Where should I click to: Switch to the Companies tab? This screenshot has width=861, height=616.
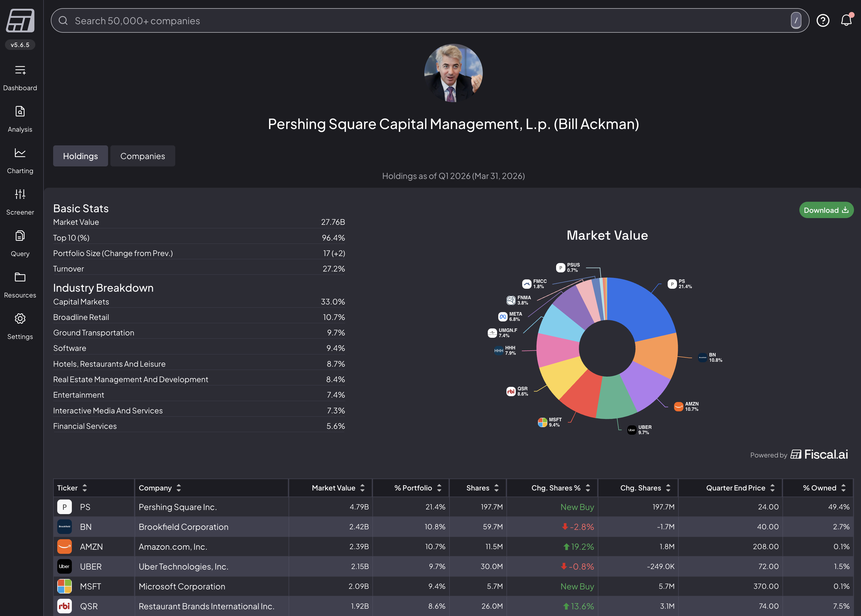coord(143,156)
